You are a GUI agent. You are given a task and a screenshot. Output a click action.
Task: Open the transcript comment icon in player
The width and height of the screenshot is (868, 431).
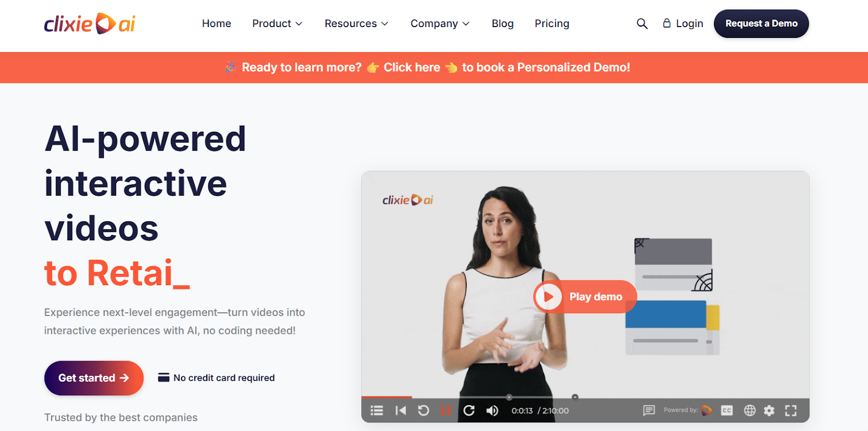coord(649,410)
